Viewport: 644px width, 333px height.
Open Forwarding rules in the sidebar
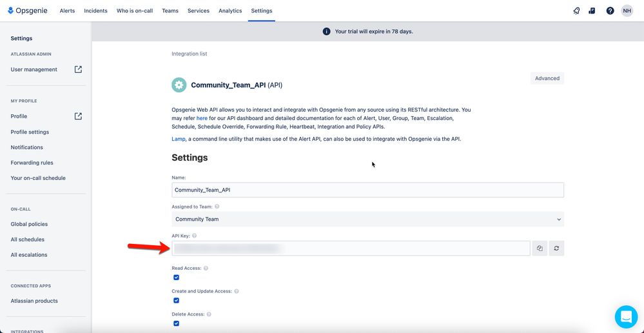point(32,163)
